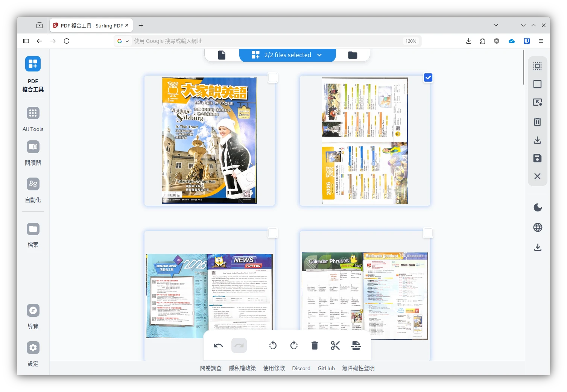The image size is (567, 392).
Task: Delete selected pages with bottom trash icon
Action: click(x=315, y=345)
